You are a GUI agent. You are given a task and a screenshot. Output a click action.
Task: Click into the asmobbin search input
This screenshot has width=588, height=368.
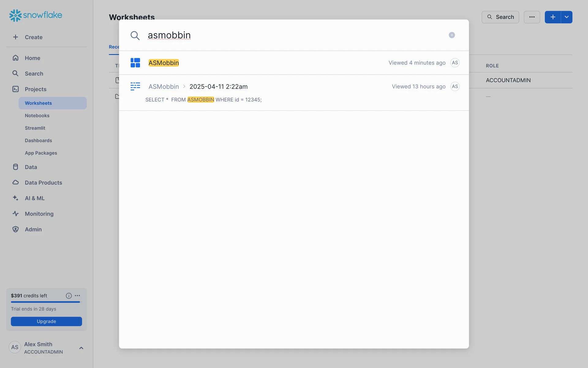[x=276, y=35]
